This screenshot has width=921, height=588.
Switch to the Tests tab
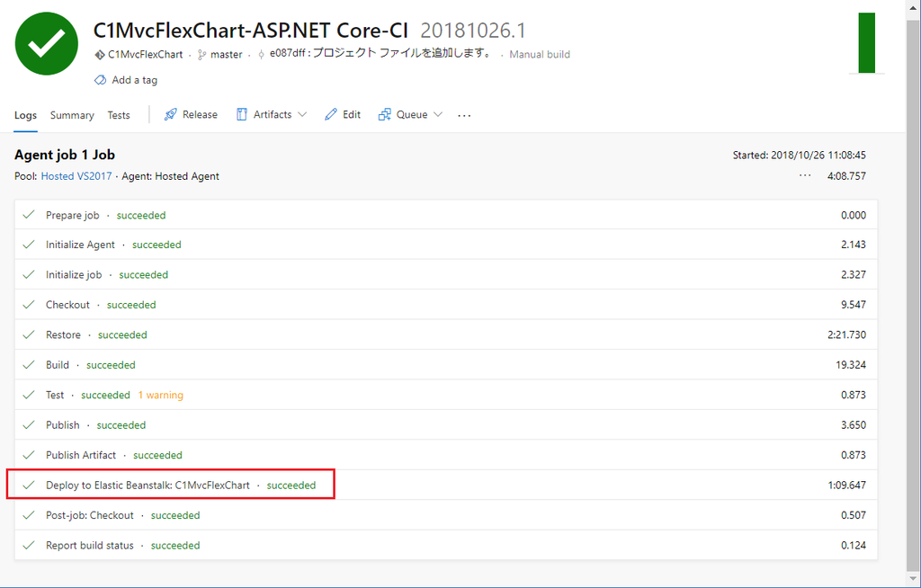point(119,115)
